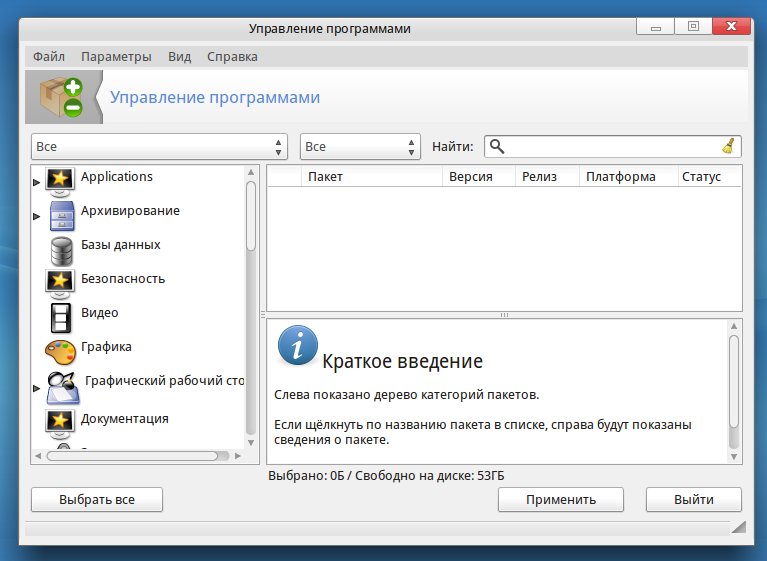Open the first wide Все dropdown

(x=159, y=146)
